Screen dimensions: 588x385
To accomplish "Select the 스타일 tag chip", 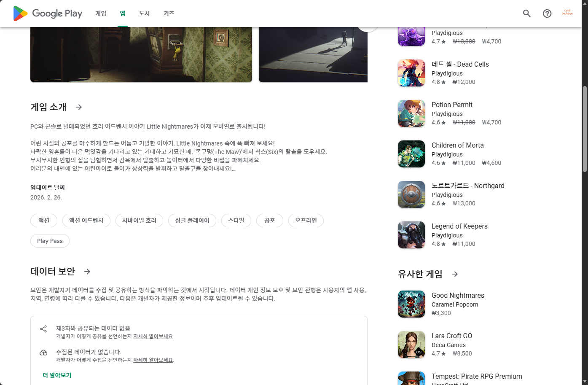I will 236,221.
